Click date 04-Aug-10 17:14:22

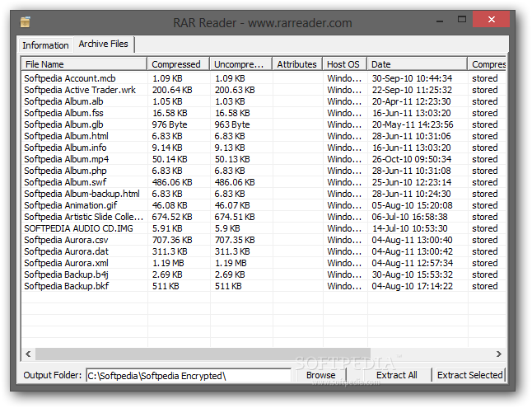(413, 286)
